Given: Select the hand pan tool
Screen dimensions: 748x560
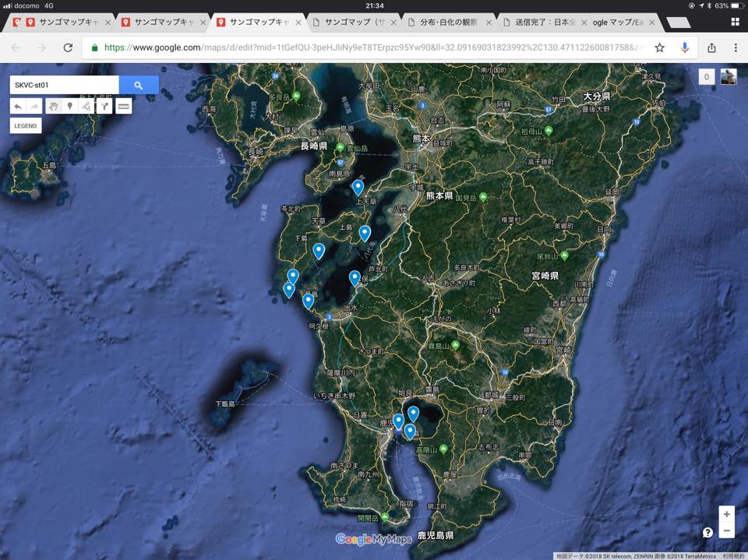Looking at the screenshot, I should [x=53, y=106].
